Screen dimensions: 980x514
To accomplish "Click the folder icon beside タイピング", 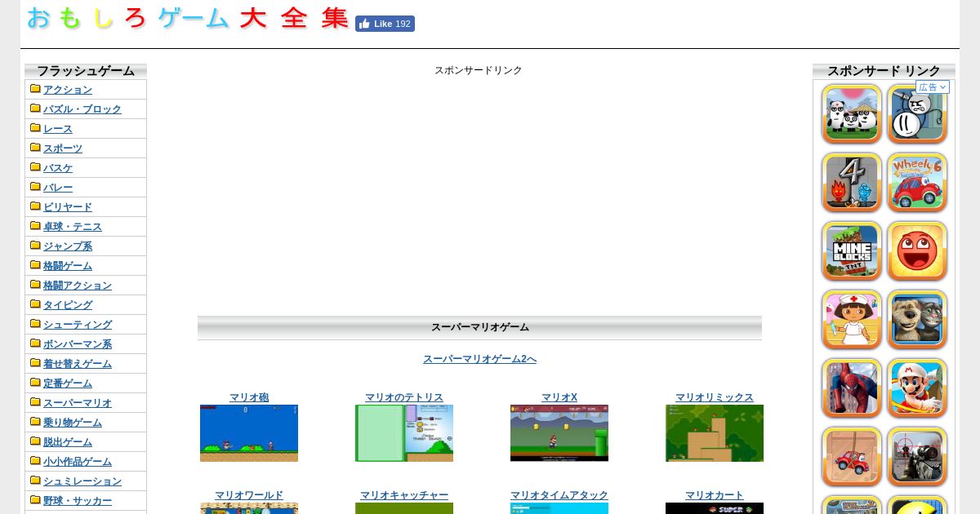I will click(x=35, y=304).
